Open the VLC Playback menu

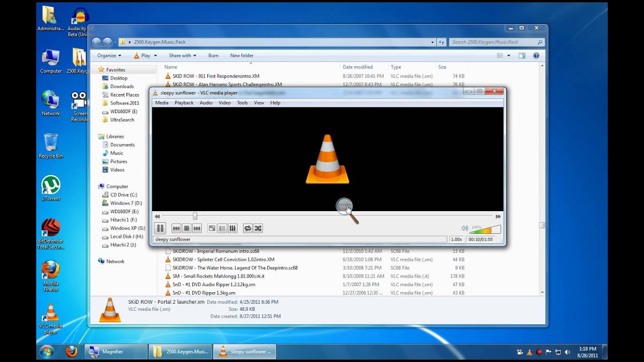click(184, 103)
